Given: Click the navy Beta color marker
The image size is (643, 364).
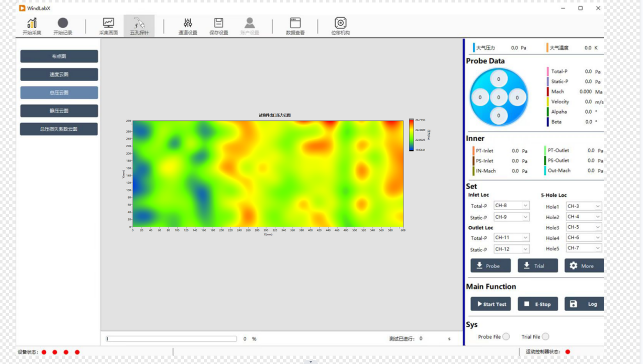Looking at the screenshot, I should pyautogui.click(x=548, y=122).
